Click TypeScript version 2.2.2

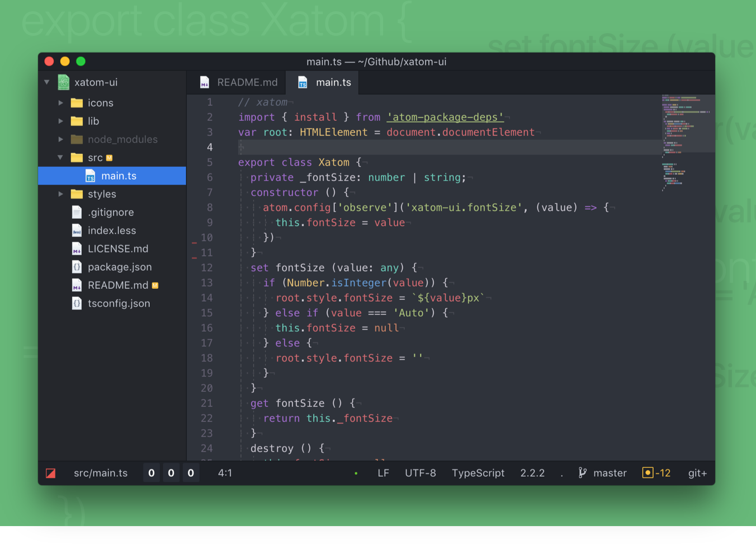(532, 473)
